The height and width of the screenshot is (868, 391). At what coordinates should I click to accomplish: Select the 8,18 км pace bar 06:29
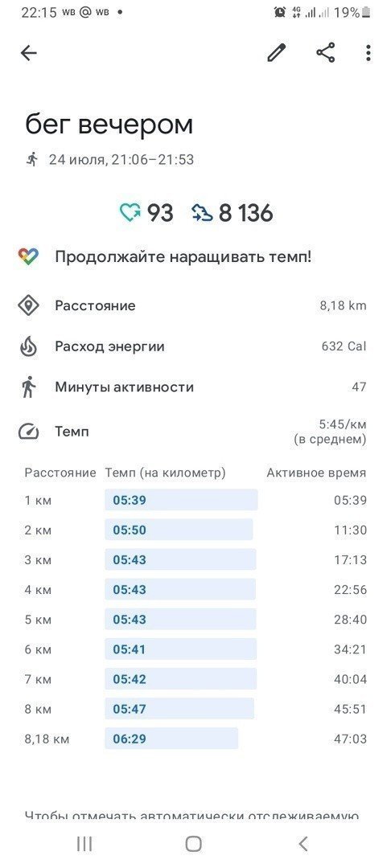(x=171, y=739)
